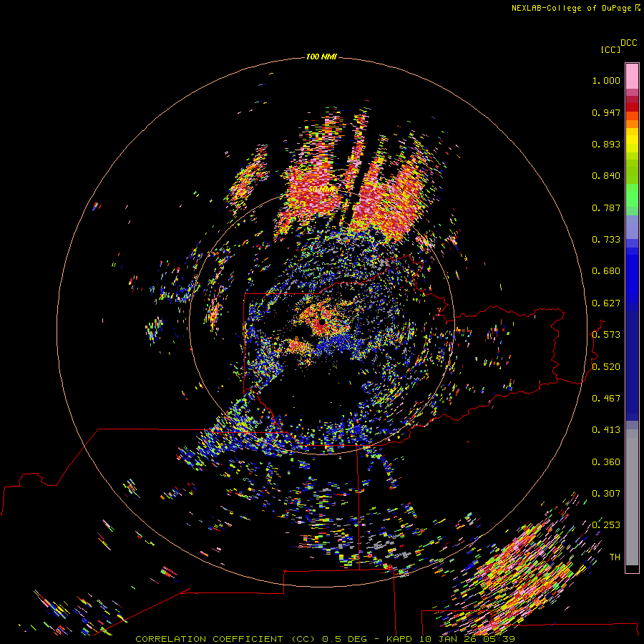Pick the light pink swatch at color bar top
The height and width of the screenshot is (644, 644).
pyautogui.click(x=632, y=77)
